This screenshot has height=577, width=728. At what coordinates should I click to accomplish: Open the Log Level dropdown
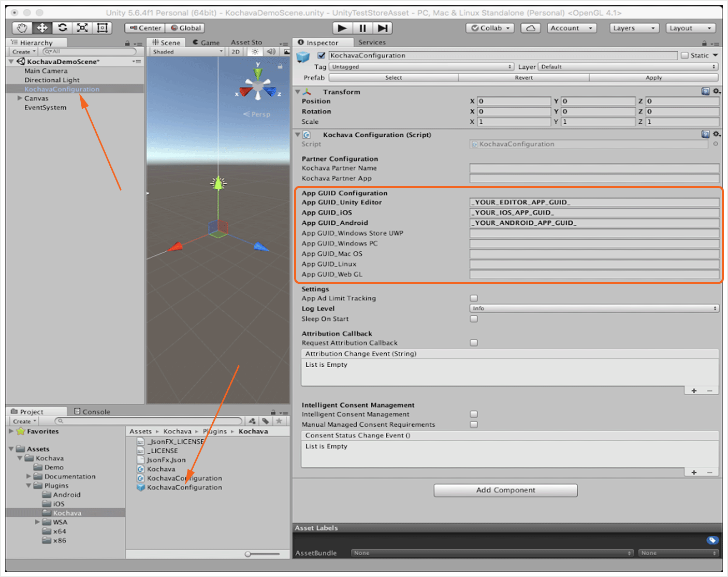click(x=594, y=308)
